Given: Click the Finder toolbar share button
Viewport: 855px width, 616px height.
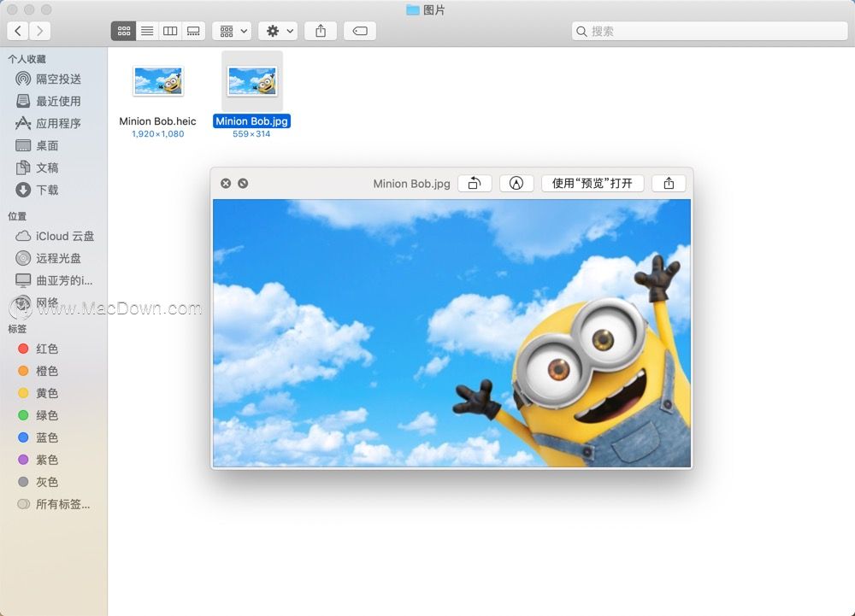Looking at the screenshot, I should [x=321, y=31].
